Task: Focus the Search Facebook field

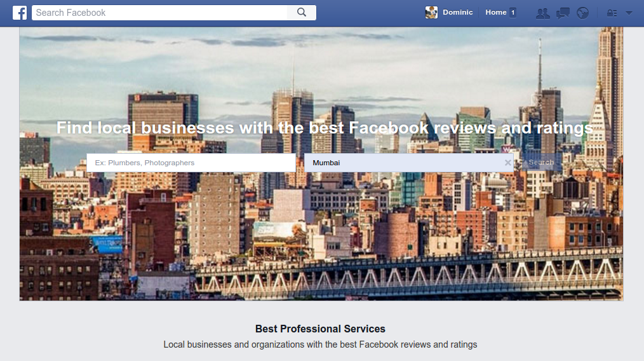Action: click(160, 13)
